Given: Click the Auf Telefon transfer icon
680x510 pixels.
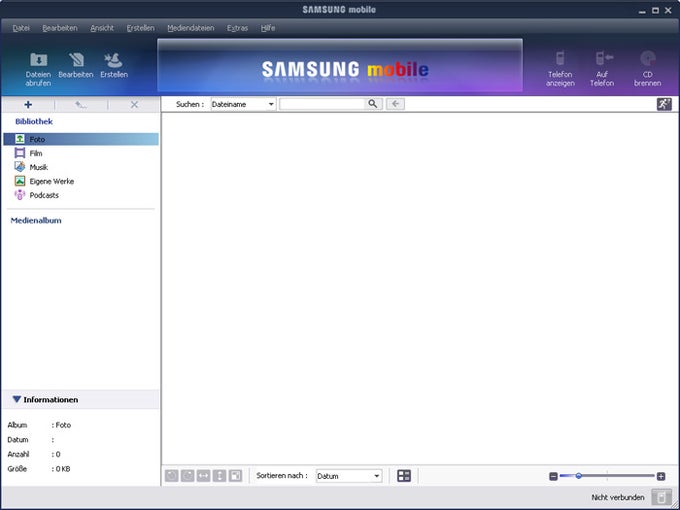Looking at the screenshot, I should 602,69.
